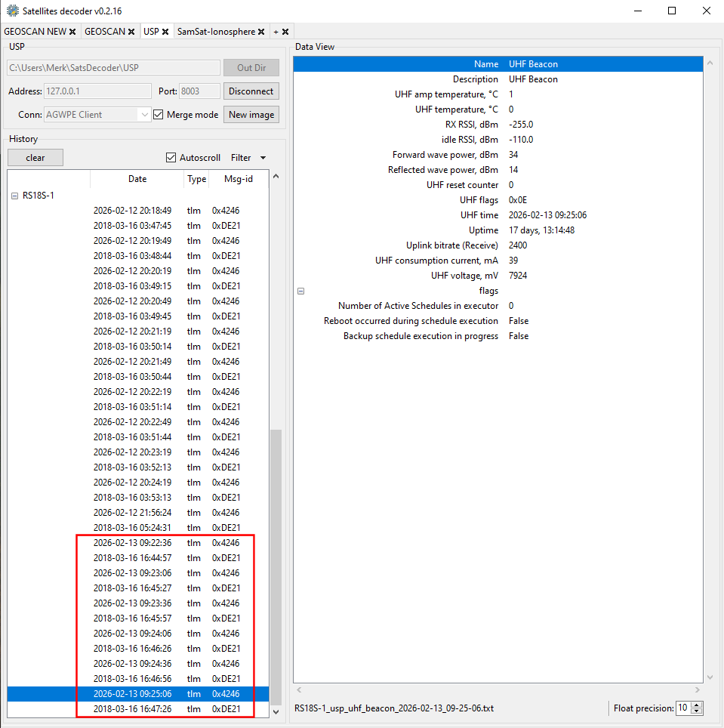Increase Float precision with up arrow
Image resolution: width=724 pixels, height=728 pixels.
[697, 705]
